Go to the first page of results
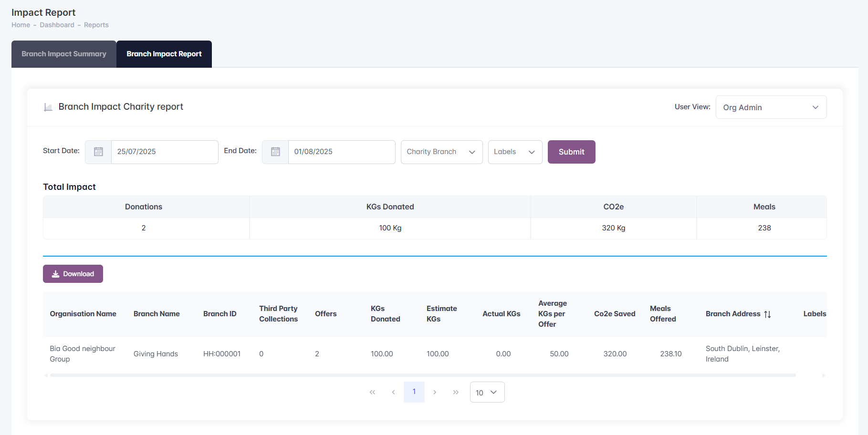The height and width of the screenshot is (435, 868). pos(372,392)
